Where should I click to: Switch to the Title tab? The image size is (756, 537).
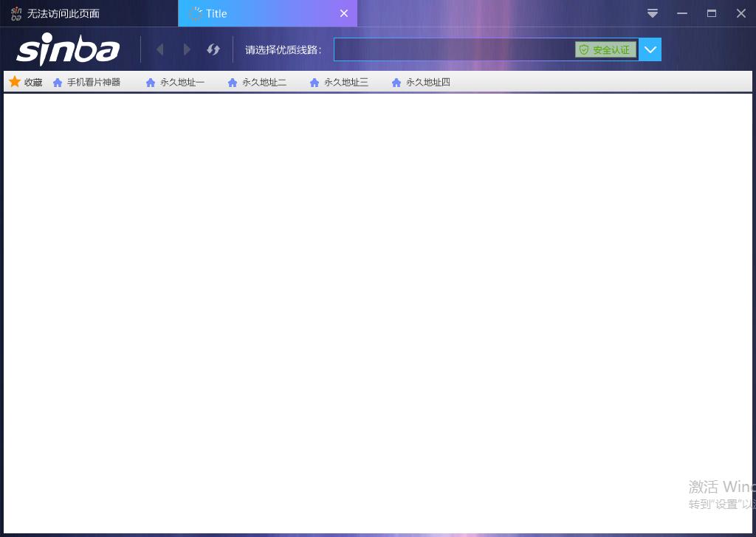[x=216, y=13]
